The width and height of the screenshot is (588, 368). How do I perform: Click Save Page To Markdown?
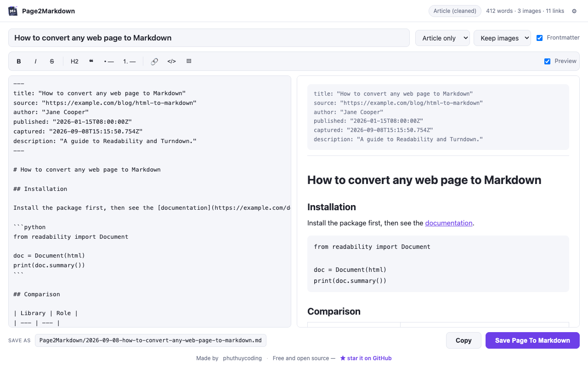pyautogui.click(x=532, y=340)
